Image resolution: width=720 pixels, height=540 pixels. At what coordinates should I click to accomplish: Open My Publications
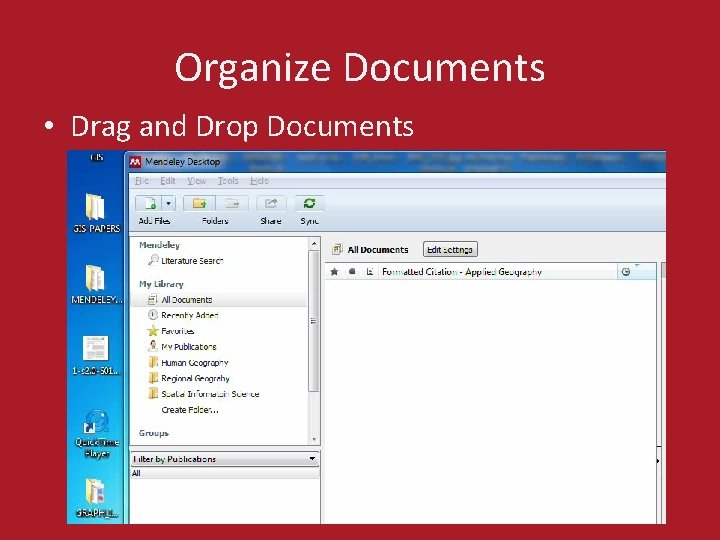182,347
